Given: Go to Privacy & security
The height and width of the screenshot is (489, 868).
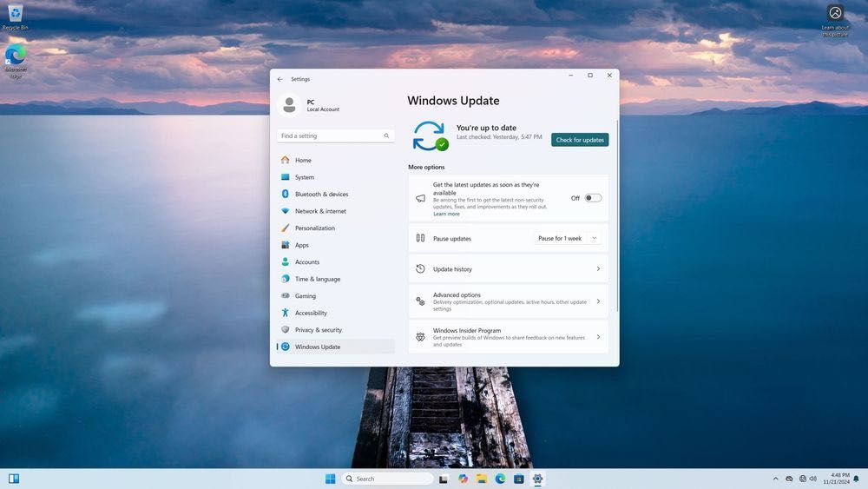Looking at the screenshot, I should click(x=335, y=329).
